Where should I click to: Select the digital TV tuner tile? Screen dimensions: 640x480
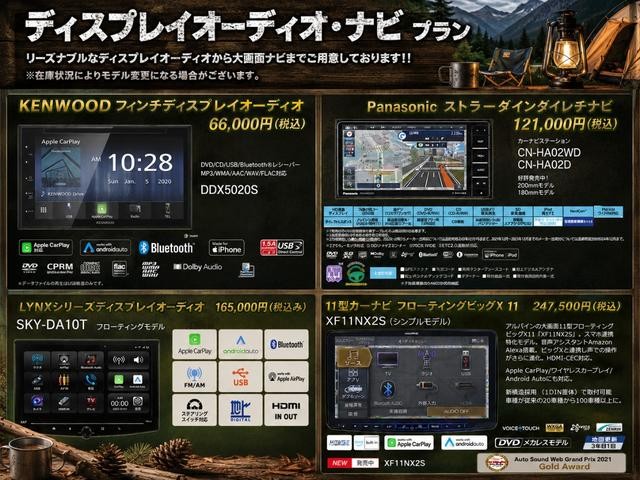click(240, 410)
